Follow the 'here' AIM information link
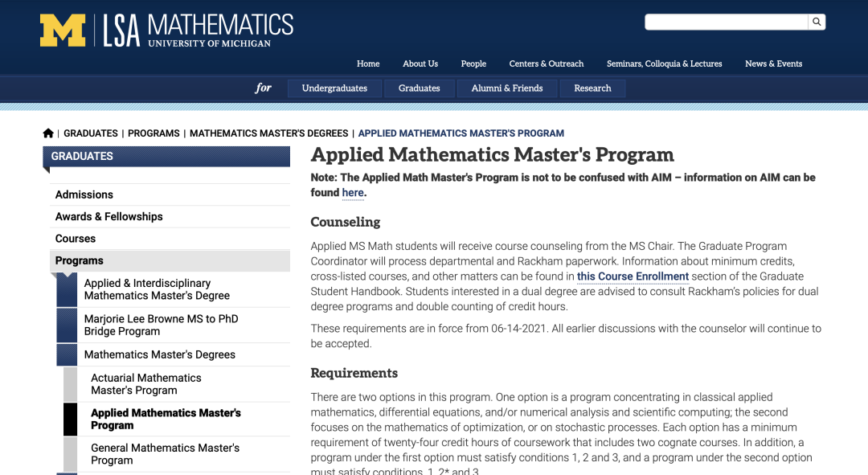 pyautogui.click(x=353, y=193)
